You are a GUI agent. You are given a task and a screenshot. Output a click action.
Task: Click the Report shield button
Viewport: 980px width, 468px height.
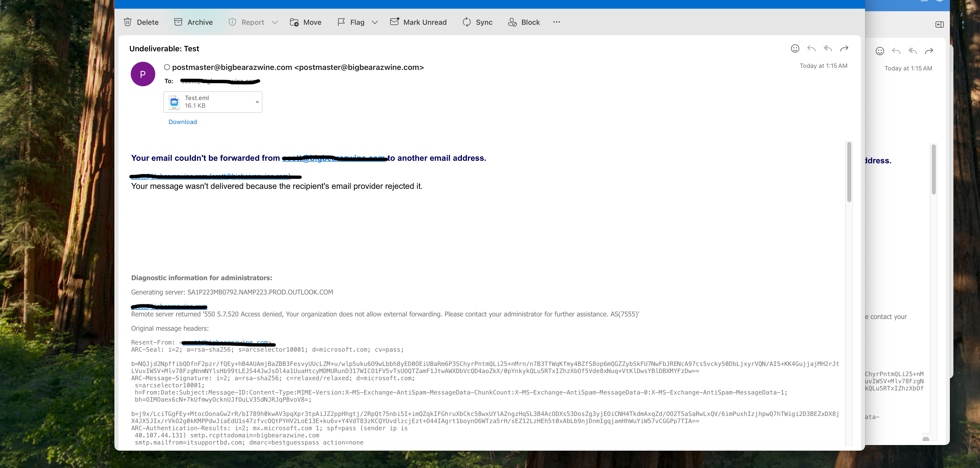[246, 22]
